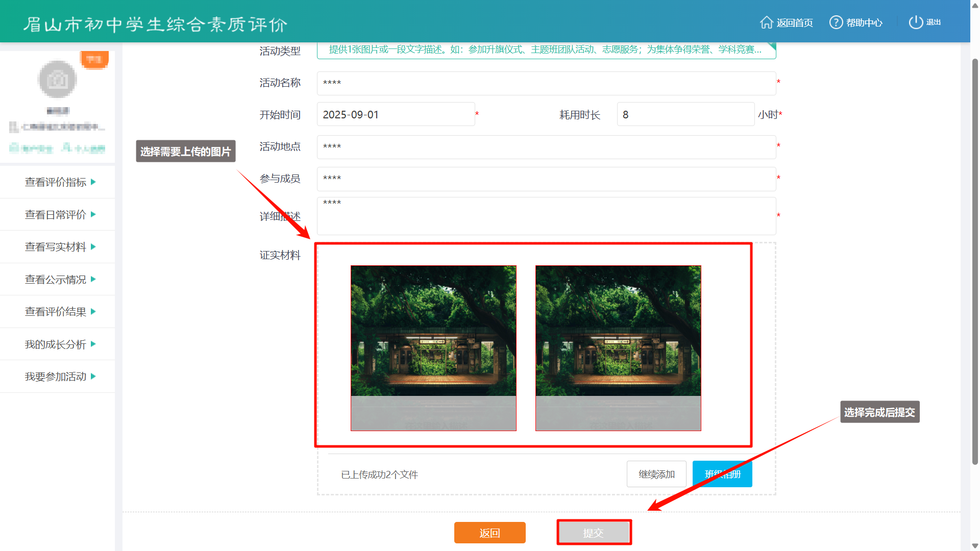Click the home icon for 返回首页
Viewport: 980px width, 551px height.
766,22
